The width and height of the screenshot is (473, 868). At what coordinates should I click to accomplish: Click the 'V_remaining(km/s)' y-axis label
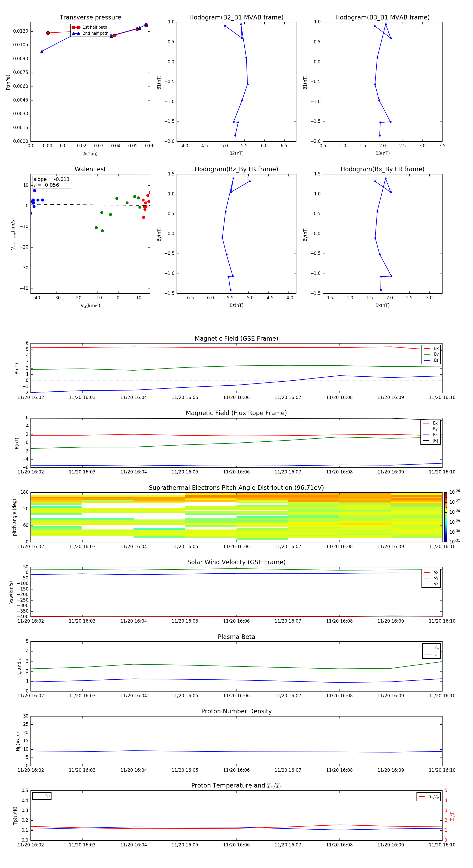click(x=13, y=234)
